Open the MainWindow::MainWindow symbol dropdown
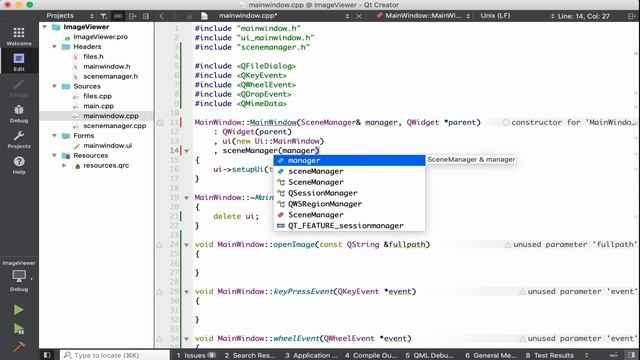 click(x=423, y=16)
